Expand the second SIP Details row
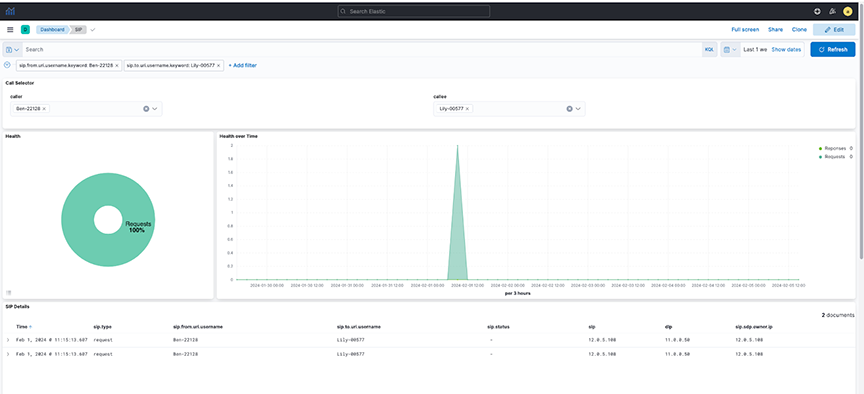The image size is (864, 394). 8,354
